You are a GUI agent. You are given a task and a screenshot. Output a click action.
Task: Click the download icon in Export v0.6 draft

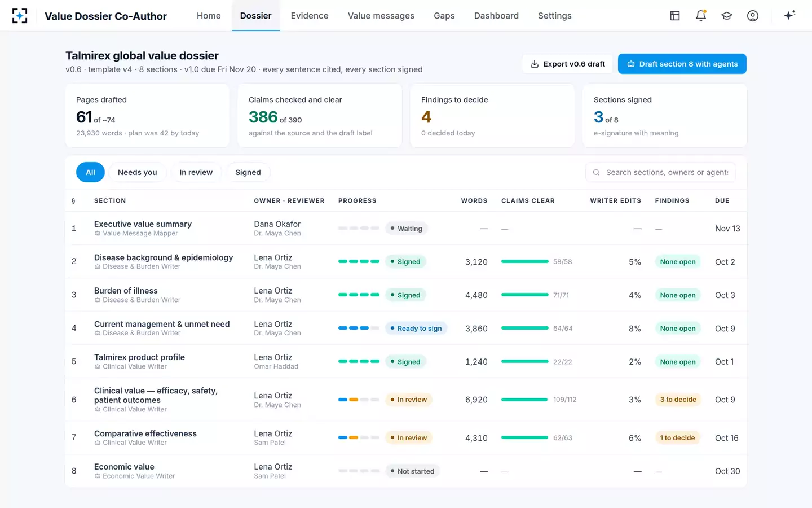535,64
